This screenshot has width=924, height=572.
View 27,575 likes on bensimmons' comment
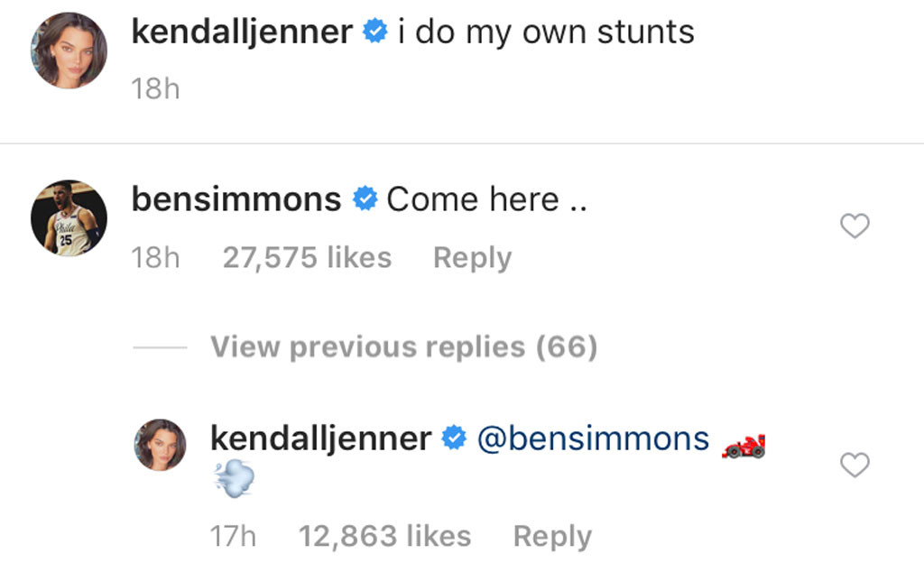307,258
